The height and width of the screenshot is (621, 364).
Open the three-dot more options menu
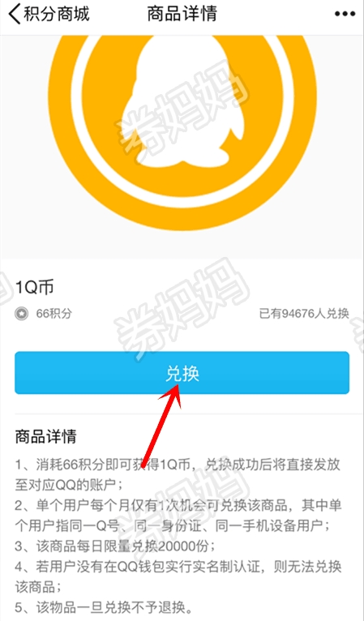click(345, 15)
